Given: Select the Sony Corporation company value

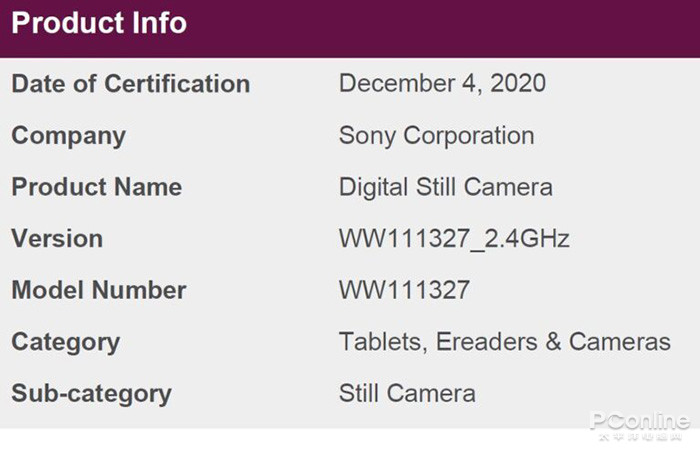Looking at the screenshot, I should point(436,135).
